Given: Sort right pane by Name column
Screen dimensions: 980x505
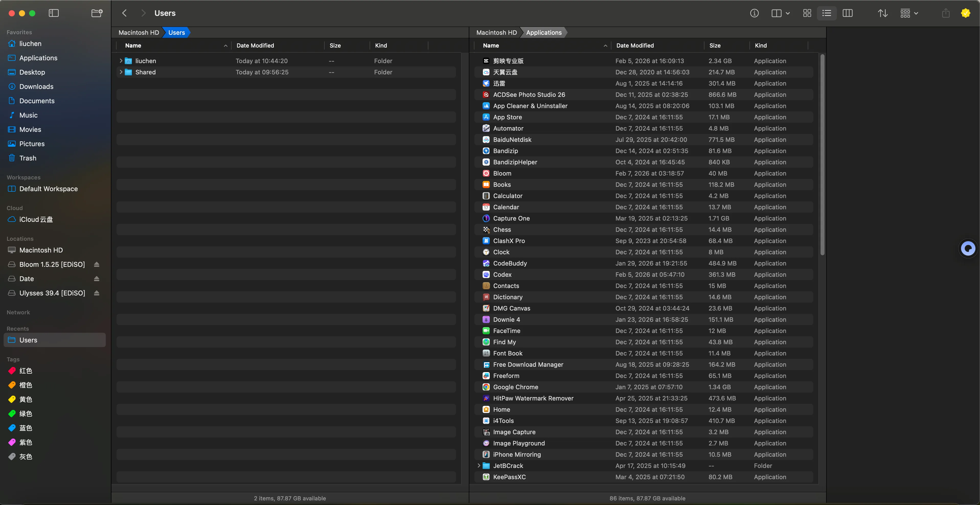Looking at the screenshot, I should click(x=542, y=46).
